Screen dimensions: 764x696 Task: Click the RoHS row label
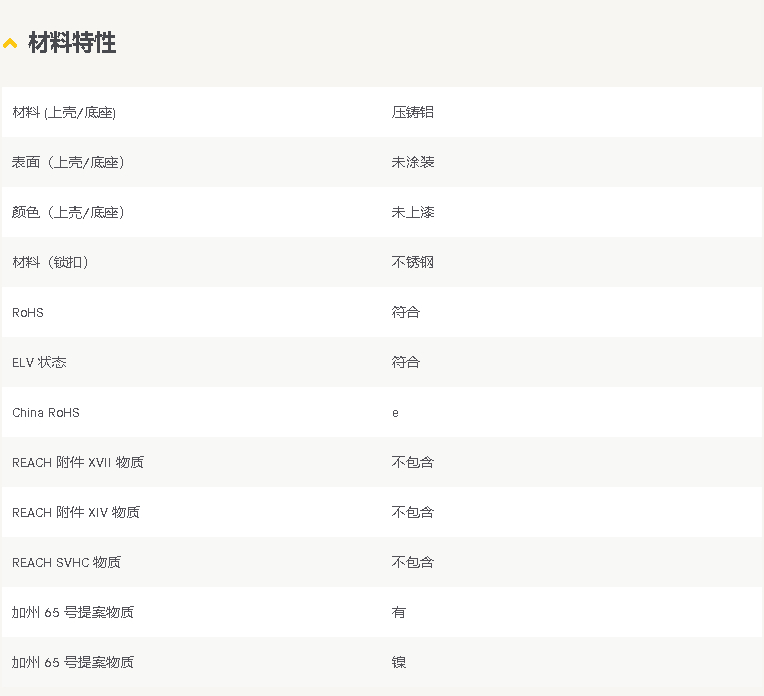[x=28, y=312]
